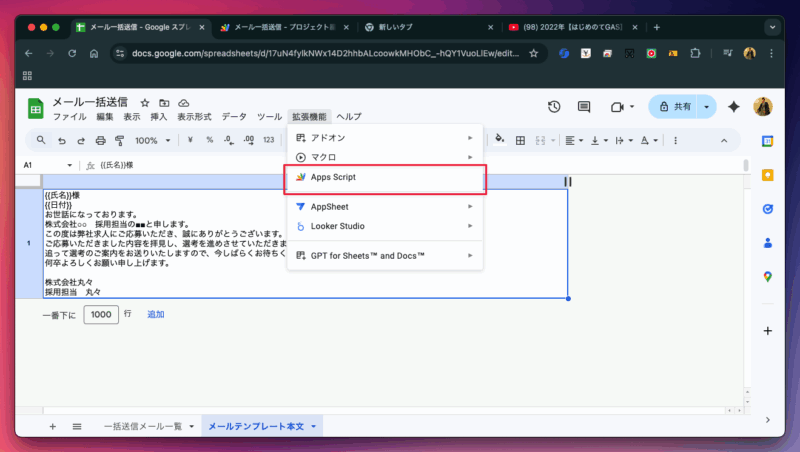
Task: Collapse the toolbar with up chevron
Action: 724,141
